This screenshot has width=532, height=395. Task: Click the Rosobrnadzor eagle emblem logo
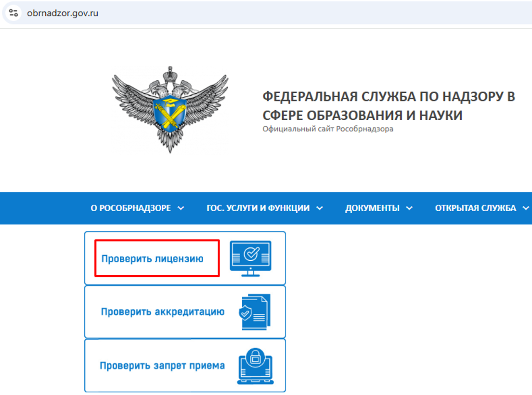pyautogui.click(x=170, y=110)
